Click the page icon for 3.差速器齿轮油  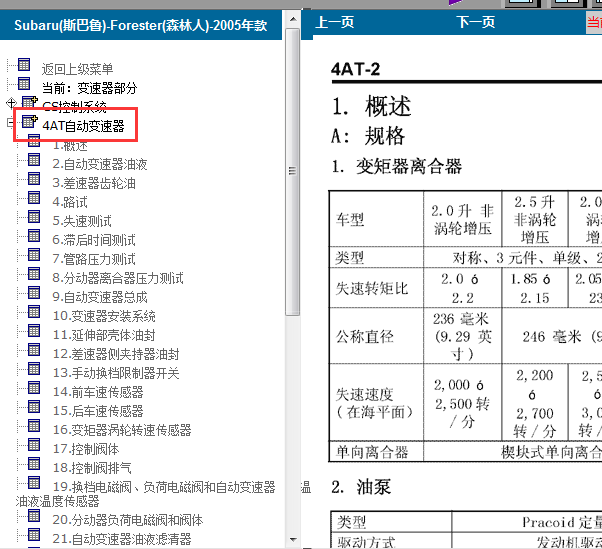(x=34, y=179)
